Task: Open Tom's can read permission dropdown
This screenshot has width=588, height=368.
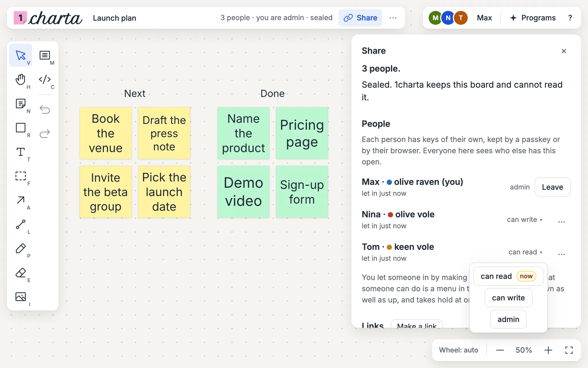Action: pos(525,252)
